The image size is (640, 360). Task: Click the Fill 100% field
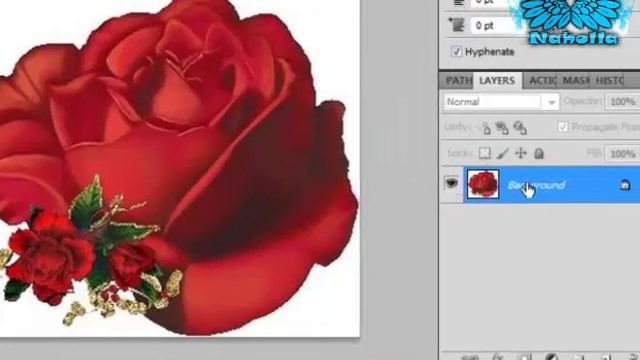[623, 153]
